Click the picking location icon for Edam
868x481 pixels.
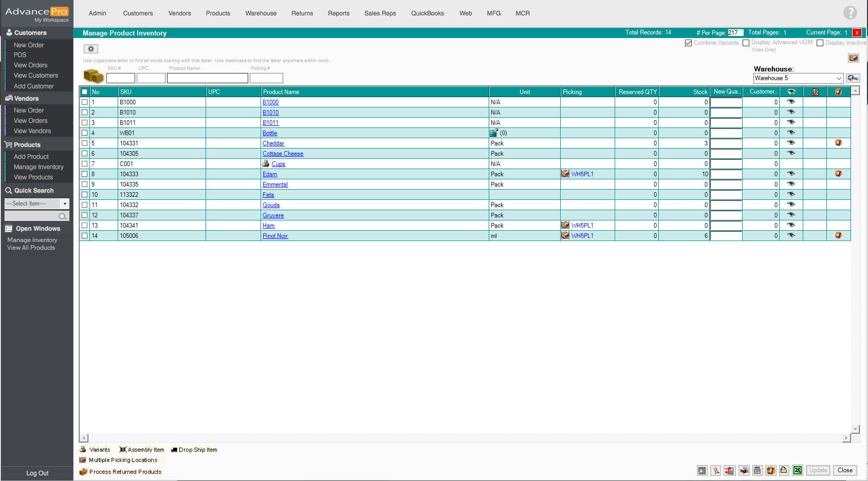pos(565,174)
